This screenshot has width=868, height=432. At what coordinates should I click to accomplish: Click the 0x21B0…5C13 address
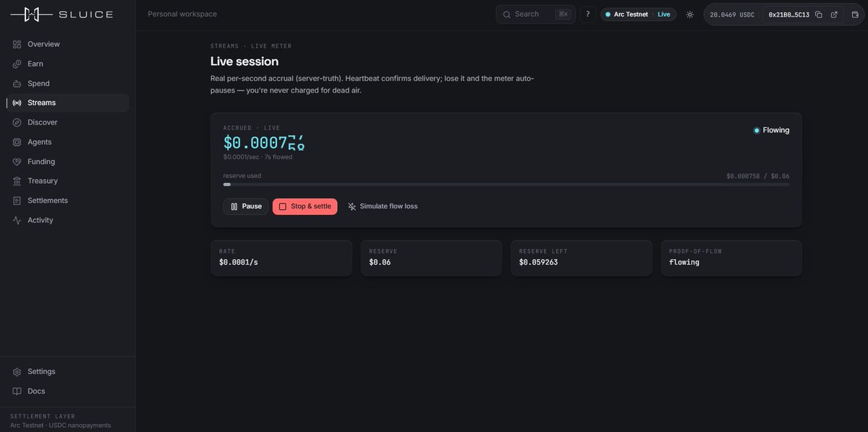coord(788,14)
